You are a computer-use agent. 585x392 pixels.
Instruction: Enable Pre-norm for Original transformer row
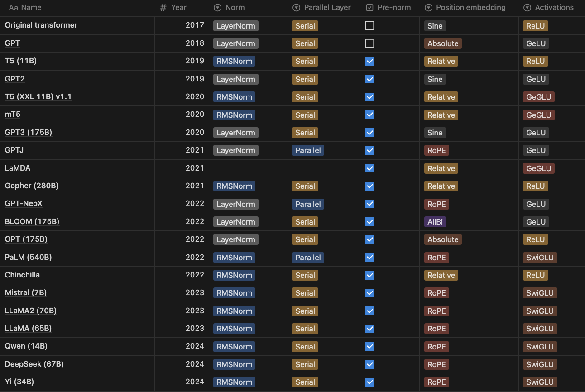[x=370, y=26]
